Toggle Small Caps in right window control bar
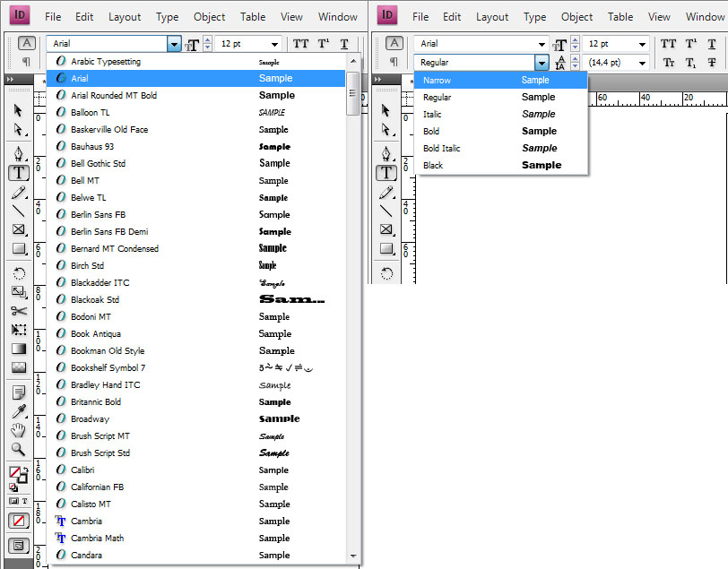 click(669, 62)
